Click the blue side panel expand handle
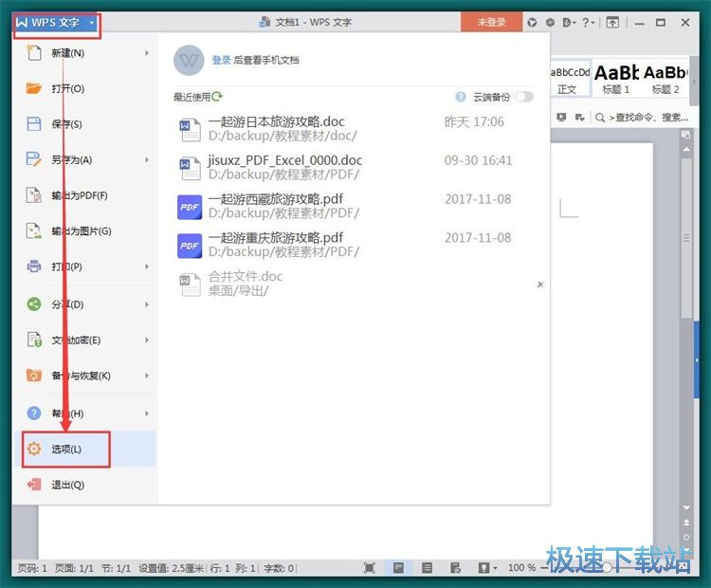Screen dimensions: 711x588 pyautogui.click(x=697, y=359)
